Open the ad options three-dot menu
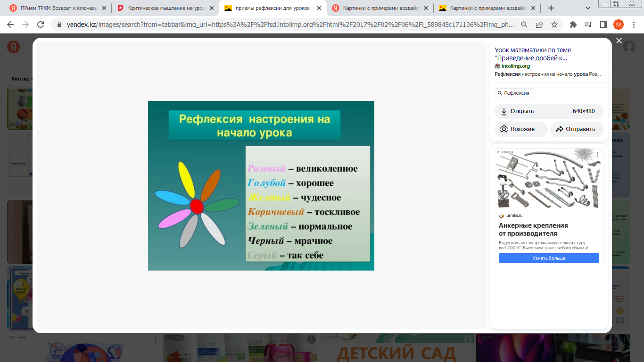The image size is (644, 362). point(598,155)
